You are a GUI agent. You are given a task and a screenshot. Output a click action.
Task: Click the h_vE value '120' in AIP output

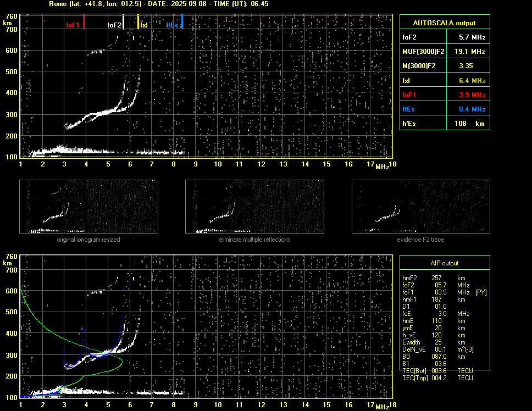(436, 335)
